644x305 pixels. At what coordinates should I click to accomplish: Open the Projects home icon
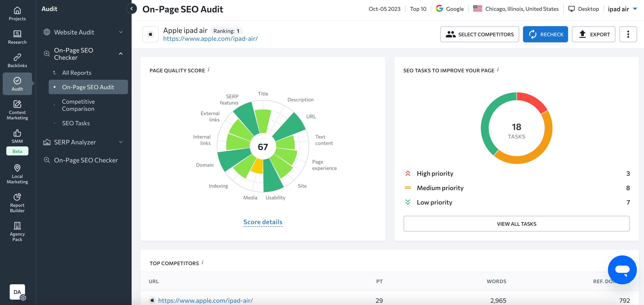coord(17,11)
